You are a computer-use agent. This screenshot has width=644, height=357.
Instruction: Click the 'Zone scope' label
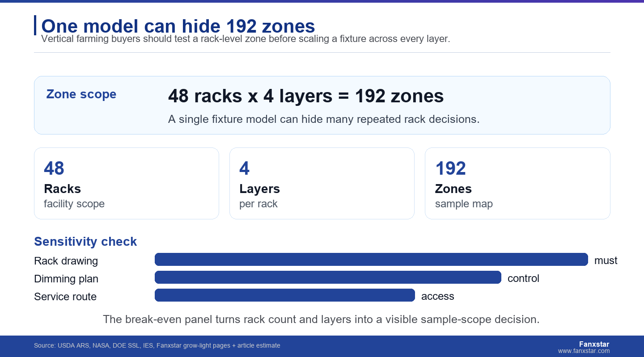81,94
